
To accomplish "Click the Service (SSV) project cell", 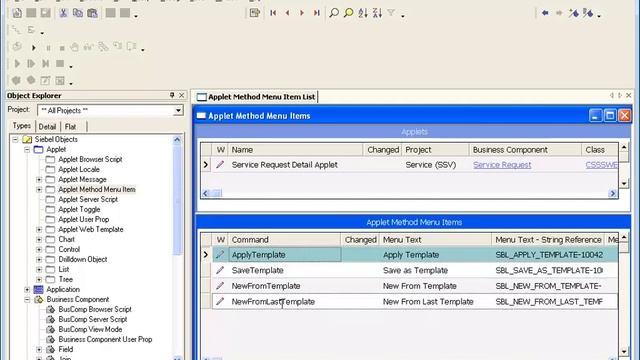I will point(436,165).
